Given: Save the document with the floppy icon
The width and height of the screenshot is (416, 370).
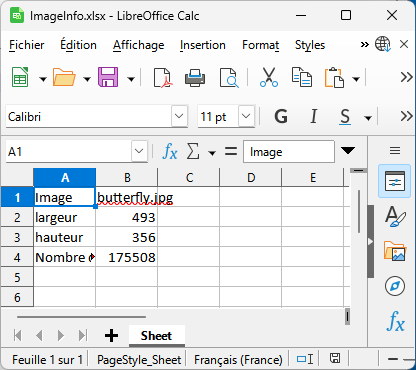Looking at the screenshot, I should 108,77.
